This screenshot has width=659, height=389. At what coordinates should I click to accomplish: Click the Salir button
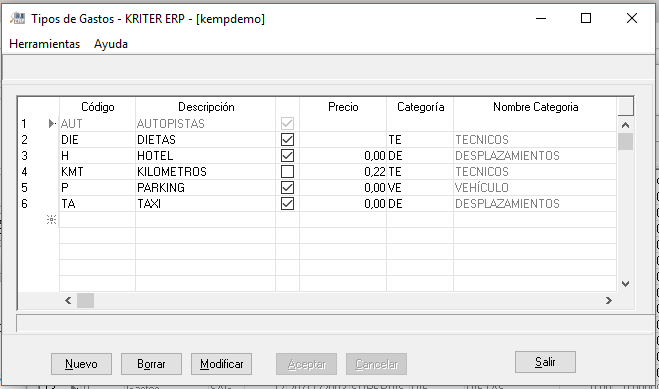click(545, 362)
